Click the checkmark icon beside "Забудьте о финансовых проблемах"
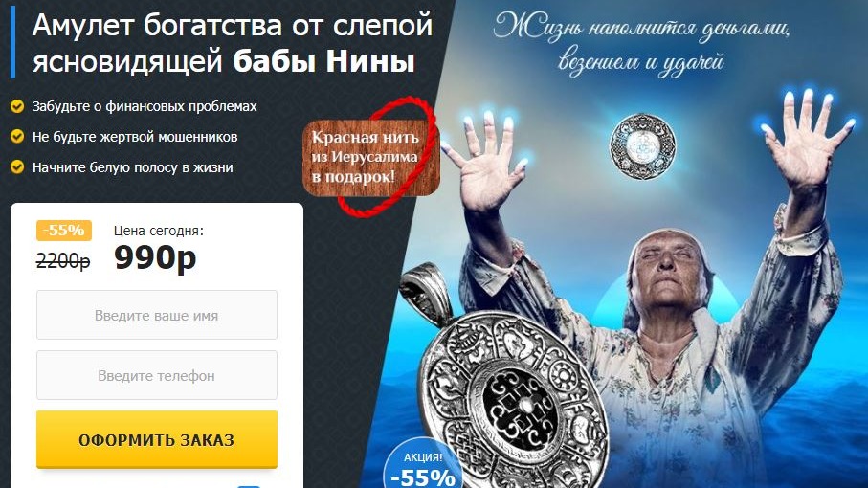Screen dimensions: 868x488 tap(17, 106)
